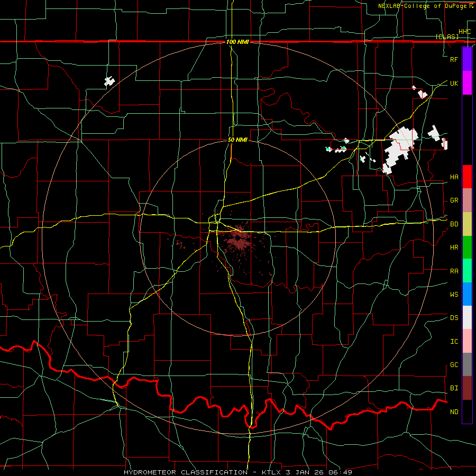Click the purple RF color swatch in legend
Screen dimensions: 476x476
point(467,59)
